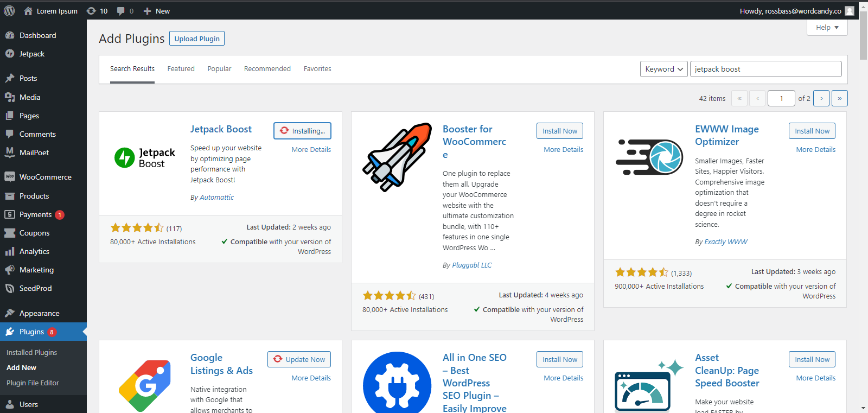Click the WordPress logo icon
Image resolution: width=868 pixels, height=413 pixels.
coord(9,11)
